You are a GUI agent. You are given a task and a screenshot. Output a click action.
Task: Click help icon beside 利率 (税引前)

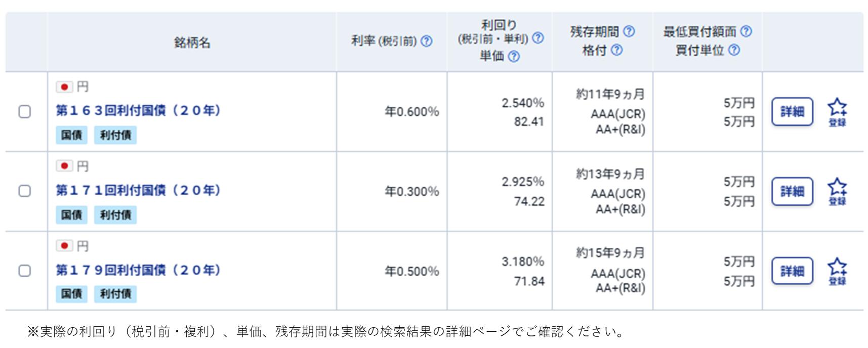point(427,41)
